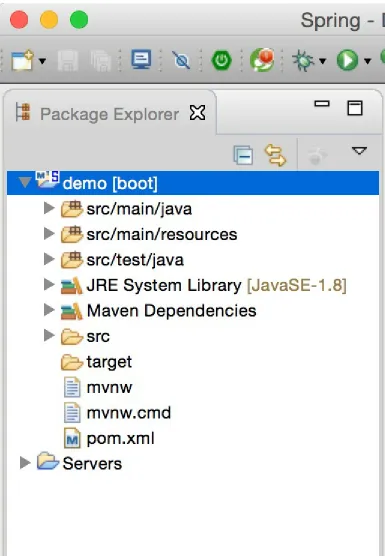Select the mvnw file
This screenshot has height=556, width=385.
(x=109, y=388)
